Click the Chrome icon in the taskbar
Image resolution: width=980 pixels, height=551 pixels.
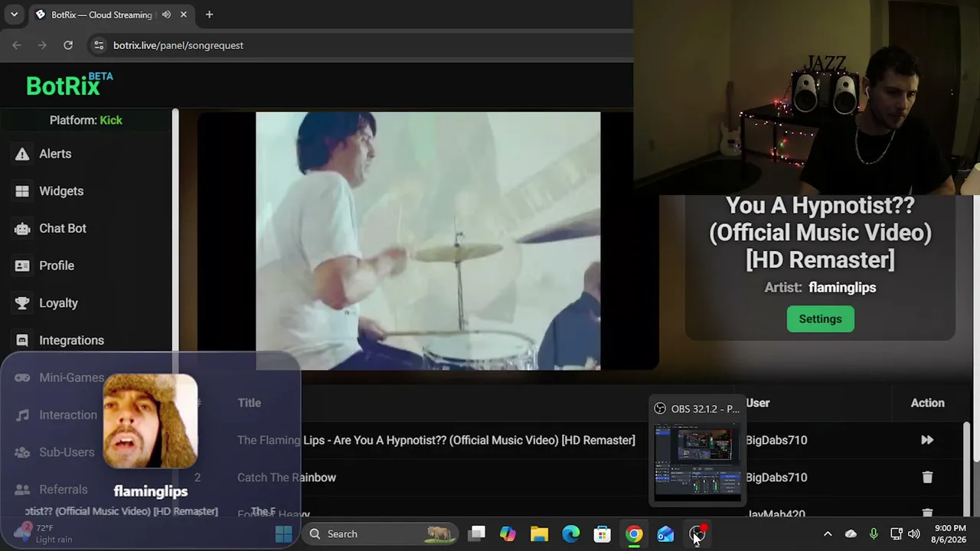(634, 534)
